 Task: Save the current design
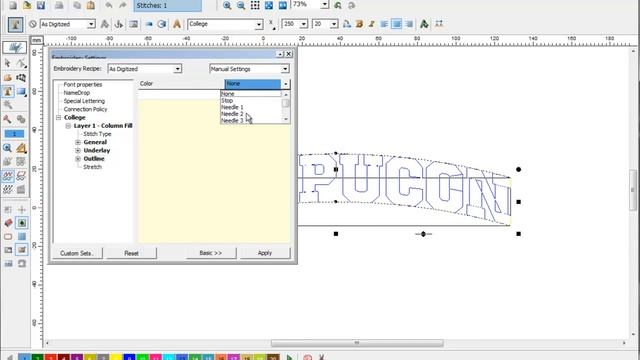tap(41, 5)
